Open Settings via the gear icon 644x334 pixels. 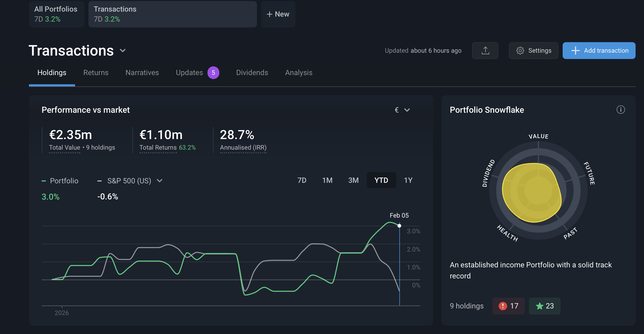(520, 50)
